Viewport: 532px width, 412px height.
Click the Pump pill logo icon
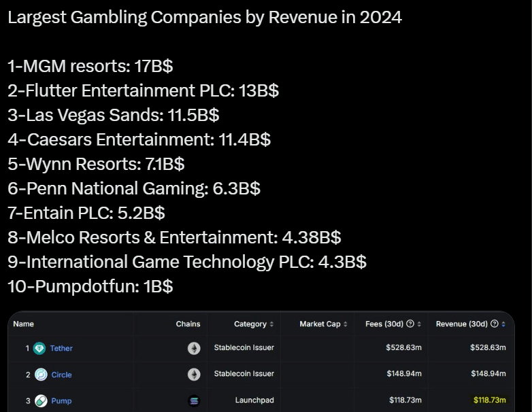pyautogui.click(x=40, y=401)
